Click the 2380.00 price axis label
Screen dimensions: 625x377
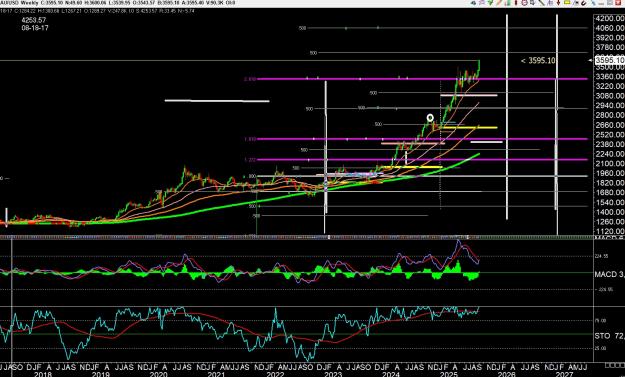(609, 144)
